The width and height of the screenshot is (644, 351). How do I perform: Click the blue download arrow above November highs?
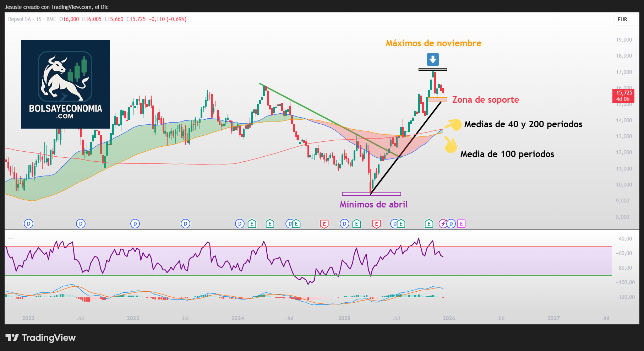pos(433,59)
